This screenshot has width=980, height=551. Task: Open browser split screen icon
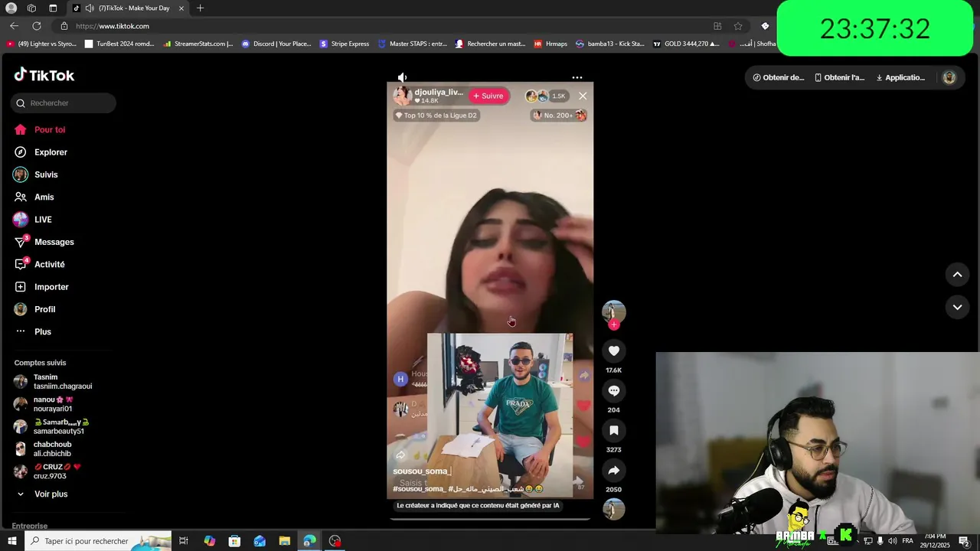(x=717, y=26)
